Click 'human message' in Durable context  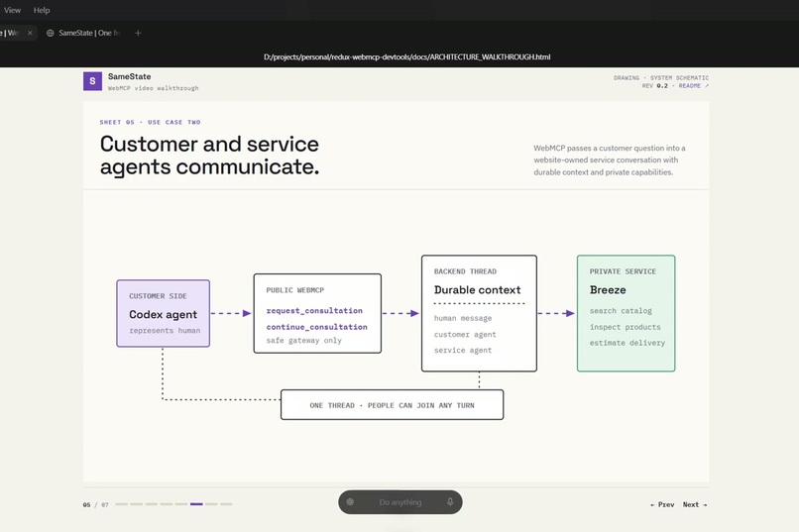[463, 318]
